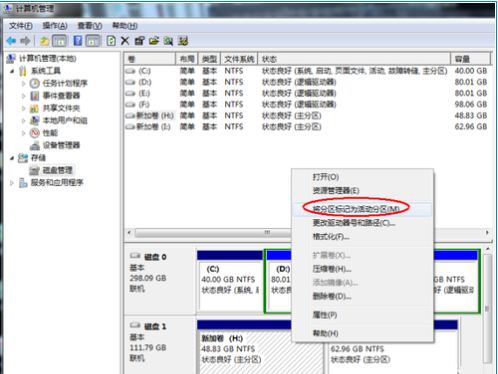This screenshot has width=498, height=374.
Task: Choose 将分区标记为活动分区(M) in the context menu
Action: pos(362,209)
